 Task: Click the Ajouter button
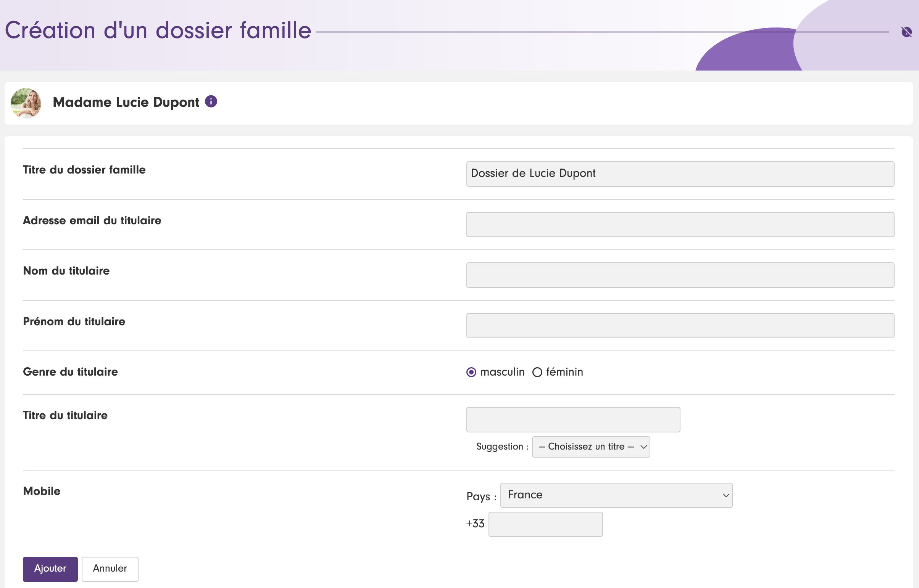(x=50, y=569)
